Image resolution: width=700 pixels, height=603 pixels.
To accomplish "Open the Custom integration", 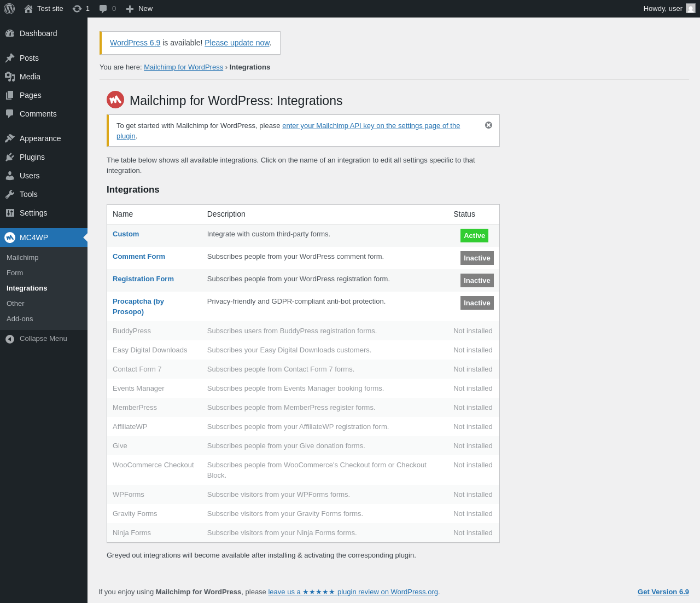I will pyautogui.click(x=126, y=234).
